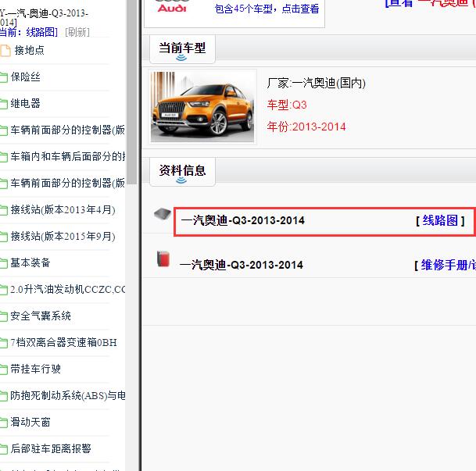Open 滑动天窗 folder
This screenshot has width=476, height=471.
point(30,422)
